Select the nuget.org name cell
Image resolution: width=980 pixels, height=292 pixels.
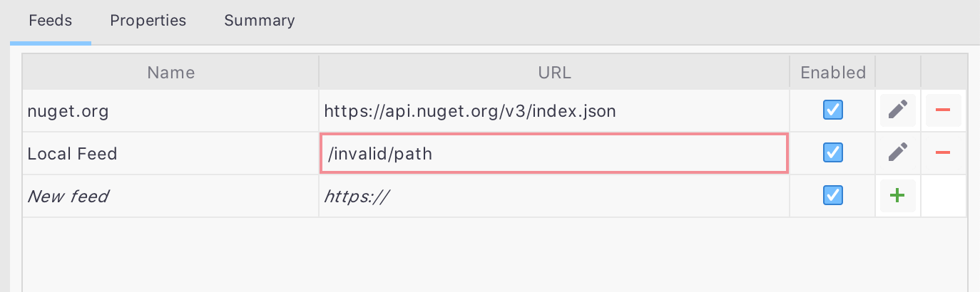click(170, 110)
